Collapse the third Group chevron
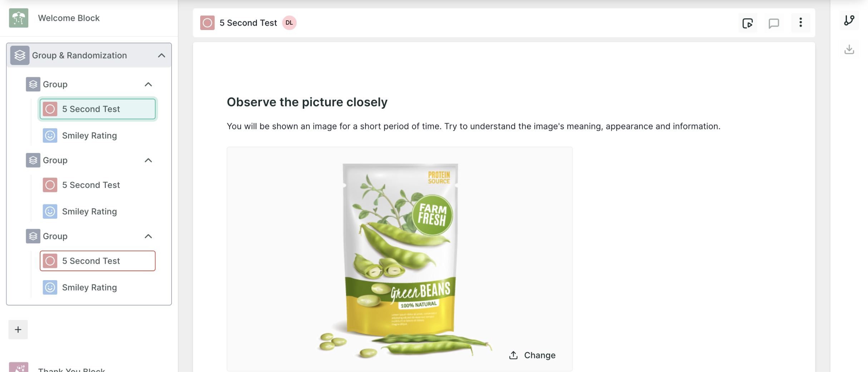The image size is (868, 372). 148,236
